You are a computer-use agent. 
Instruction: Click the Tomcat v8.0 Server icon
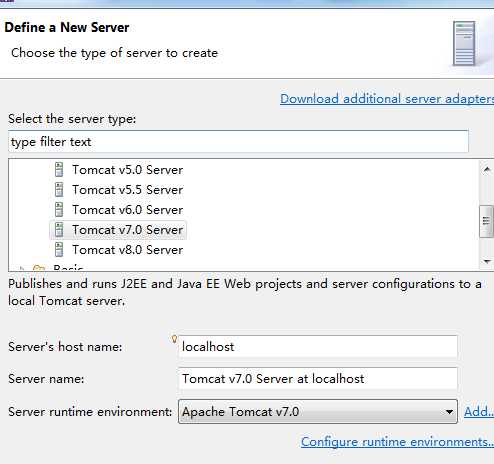point(59,250)
